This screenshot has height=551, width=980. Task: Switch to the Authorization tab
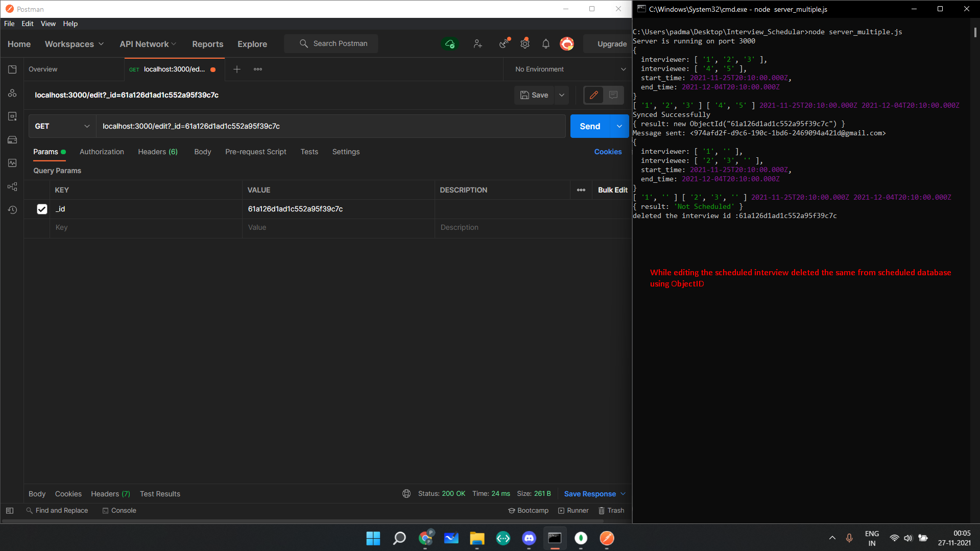[102, 152]
